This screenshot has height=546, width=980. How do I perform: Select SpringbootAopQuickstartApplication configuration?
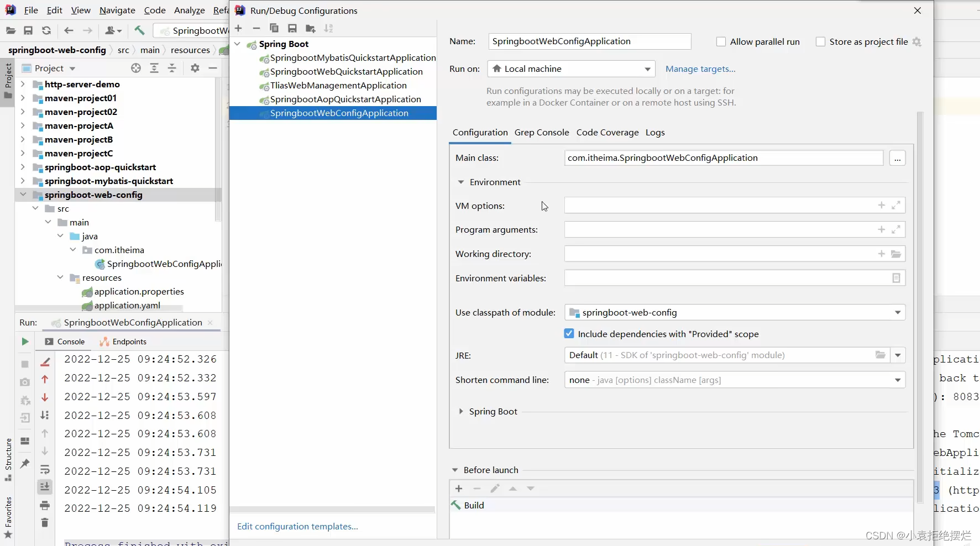click(x=345, y=99)
